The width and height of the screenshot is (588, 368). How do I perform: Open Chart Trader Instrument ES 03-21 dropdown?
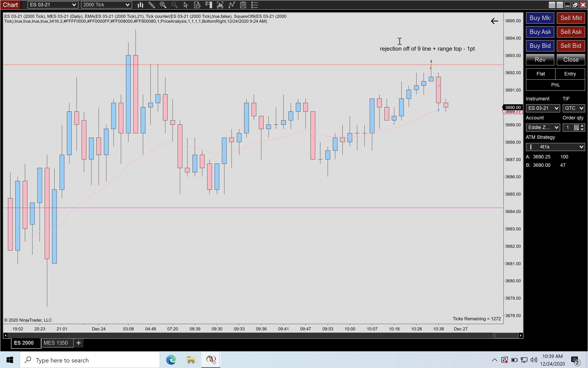(543, 108)
